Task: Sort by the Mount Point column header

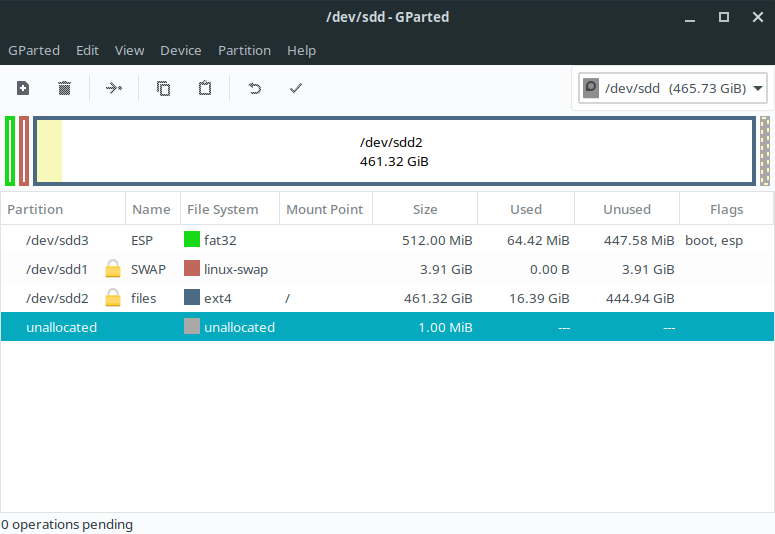Action: [326, 209]
